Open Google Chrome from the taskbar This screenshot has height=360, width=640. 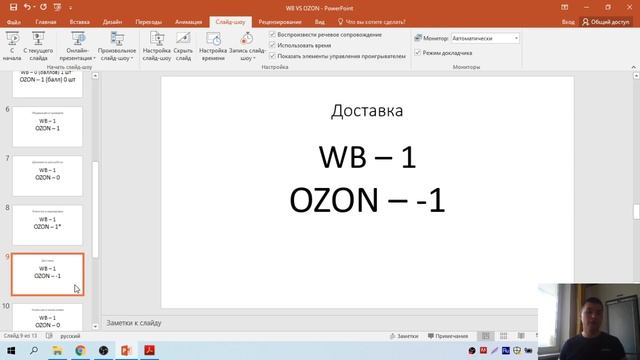point(80,351)
